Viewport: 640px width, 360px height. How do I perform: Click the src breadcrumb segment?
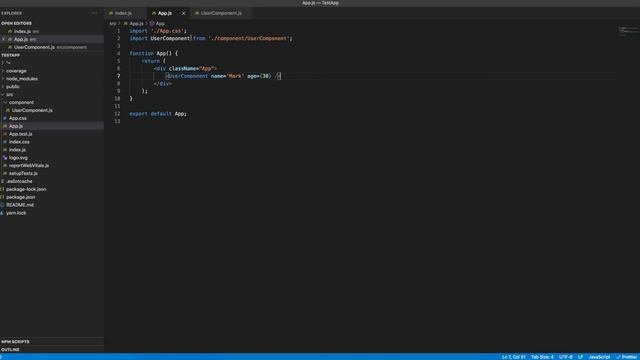pos(112,24)
